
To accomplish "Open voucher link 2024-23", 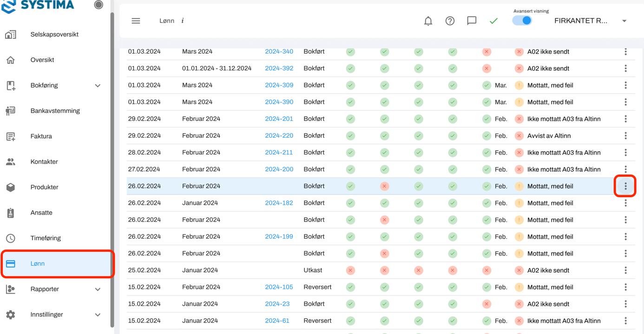I will 277,304.
